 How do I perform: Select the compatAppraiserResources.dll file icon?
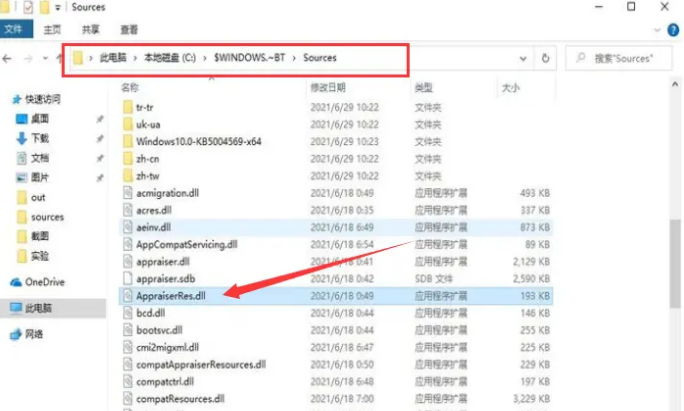pyautogui.click(x=127, y=364)
